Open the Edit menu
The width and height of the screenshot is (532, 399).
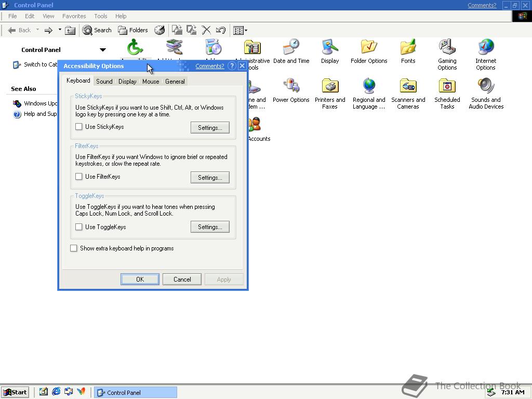[30, 16]
